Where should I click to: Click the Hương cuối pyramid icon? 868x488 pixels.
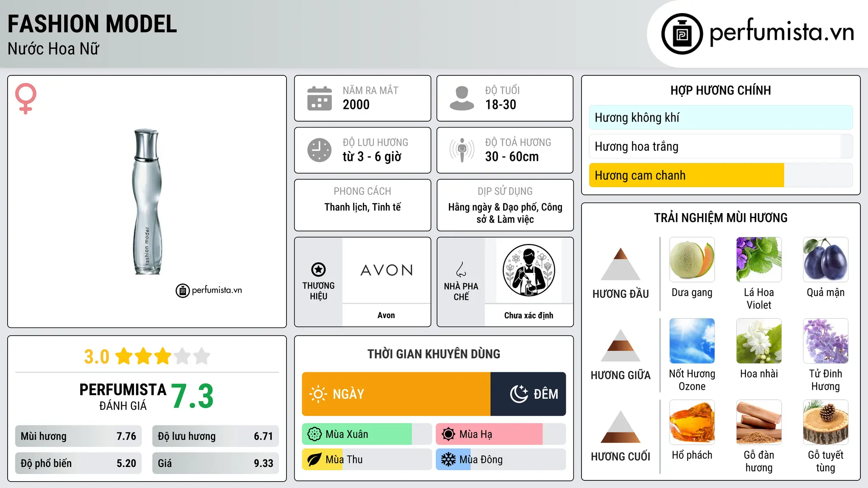click(x=620, y=427)
